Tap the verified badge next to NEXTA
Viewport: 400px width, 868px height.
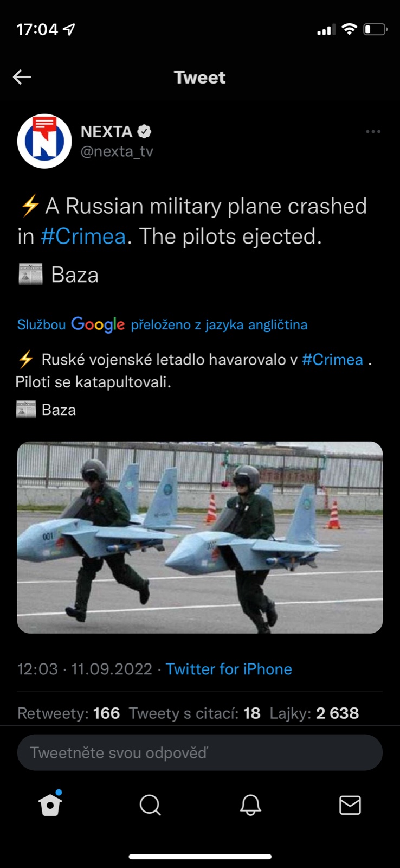tap(144, 131)
